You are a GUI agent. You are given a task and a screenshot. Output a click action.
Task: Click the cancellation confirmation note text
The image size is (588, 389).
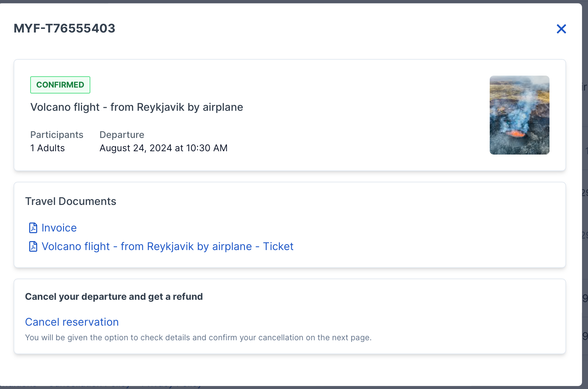tap(198, 338)
